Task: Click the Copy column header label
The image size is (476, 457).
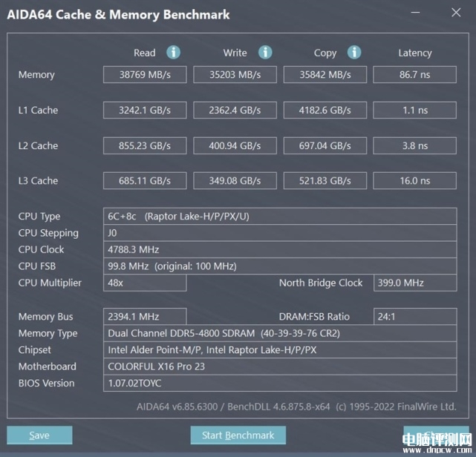Action: click(x=325, y=53)
